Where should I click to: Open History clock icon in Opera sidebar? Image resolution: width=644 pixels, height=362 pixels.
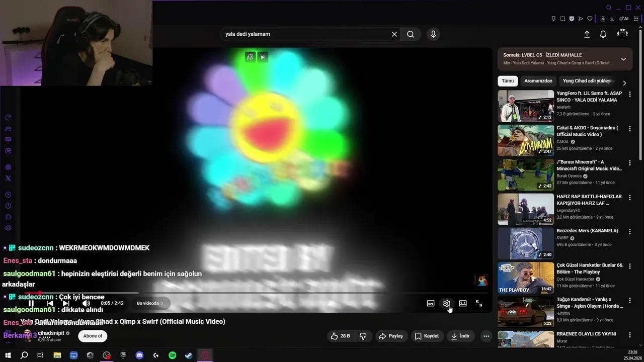[8, 206]
